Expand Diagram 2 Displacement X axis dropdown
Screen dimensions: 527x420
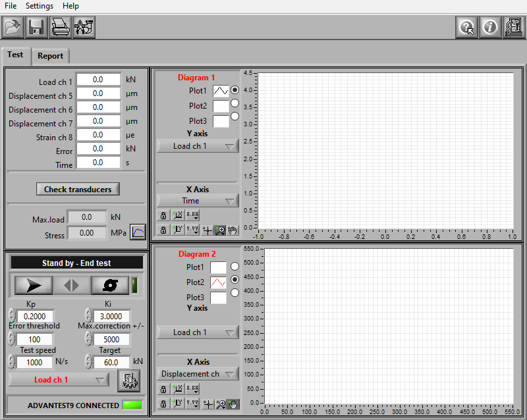[198, 374]
